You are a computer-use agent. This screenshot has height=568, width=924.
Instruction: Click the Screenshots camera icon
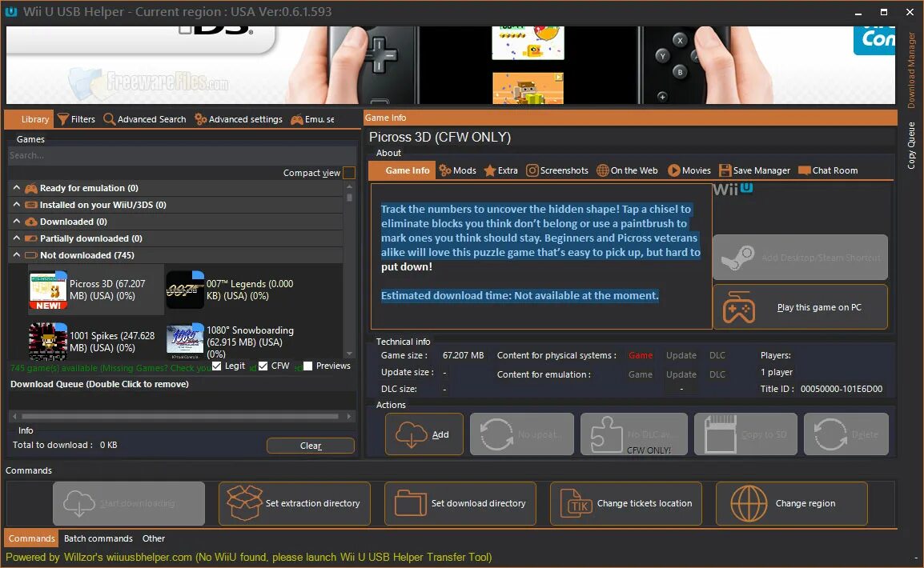pyautogui.click(x=532, y=170)
